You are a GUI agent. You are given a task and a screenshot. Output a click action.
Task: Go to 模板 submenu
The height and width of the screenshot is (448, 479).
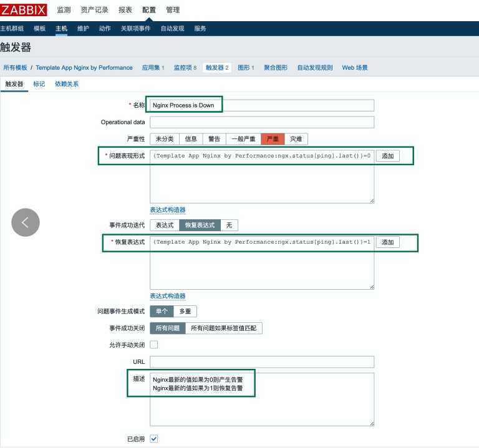pos(39,29)
